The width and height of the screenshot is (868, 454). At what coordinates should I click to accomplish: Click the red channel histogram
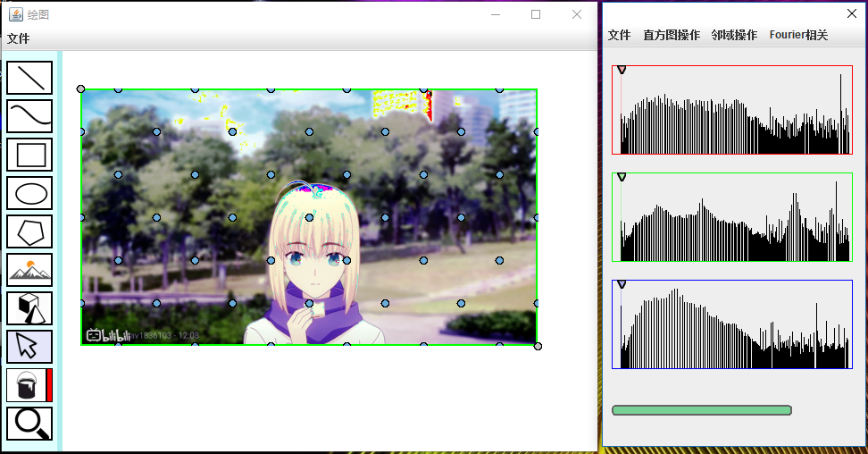(732, 110)
